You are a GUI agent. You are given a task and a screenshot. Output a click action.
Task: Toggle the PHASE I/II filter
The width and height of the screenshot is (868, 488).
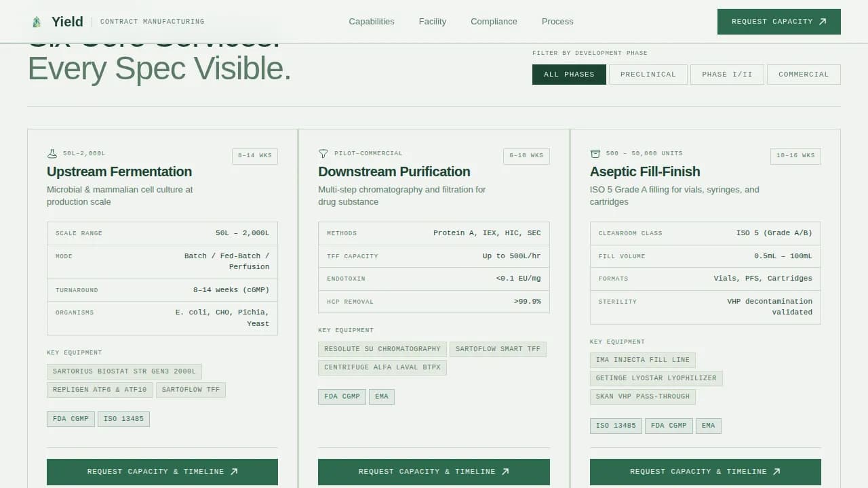pos(727,75)
